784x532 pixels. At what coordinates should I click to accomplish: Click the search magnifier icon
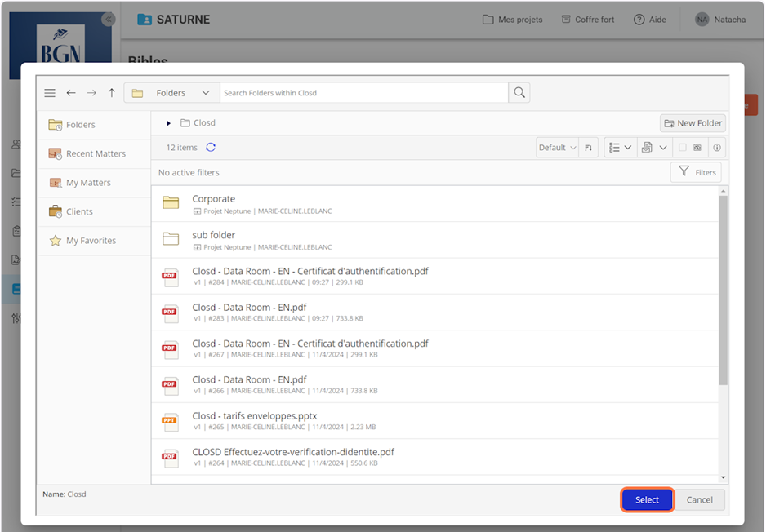pos(519,93)
